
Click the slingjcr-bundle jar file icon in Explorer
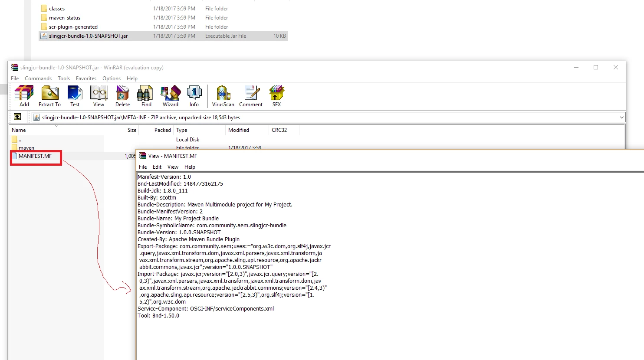click(x=44, y=36)
